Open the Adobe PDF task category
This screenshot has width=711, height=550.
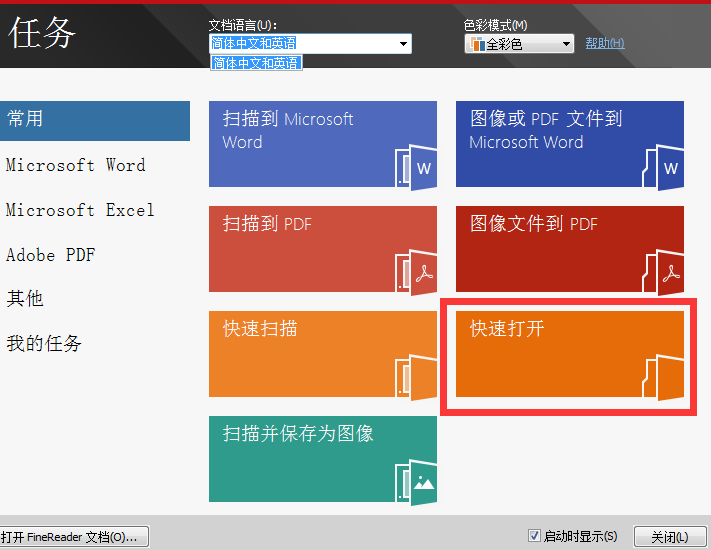pyautogui.click(x=51, y=255)
